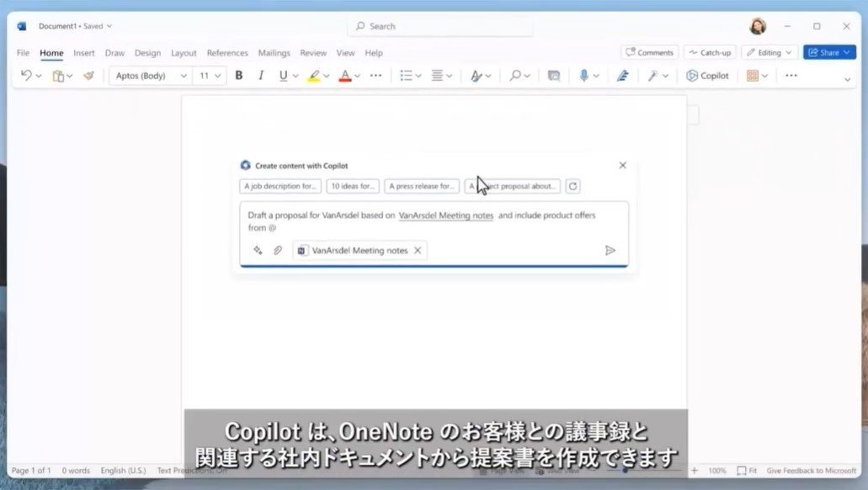The image size is (868, 490).
Task: Open the Review tab
Action: 313,52
